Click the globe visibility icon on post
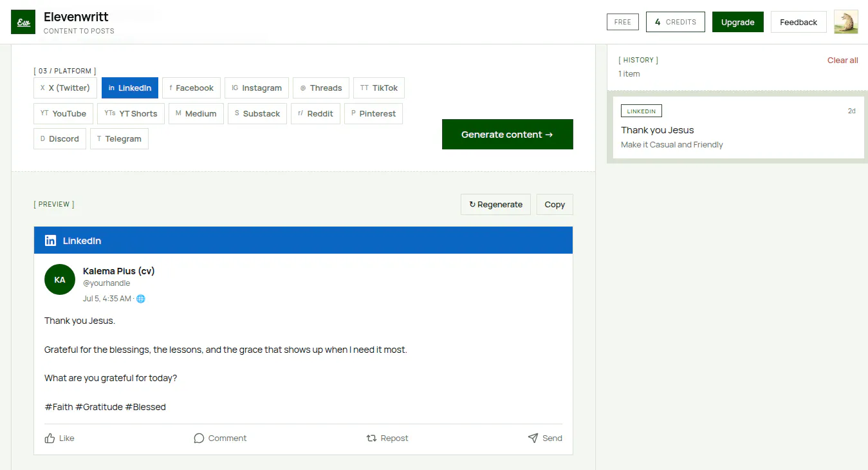The image size is (868, 470). point(141,299)
